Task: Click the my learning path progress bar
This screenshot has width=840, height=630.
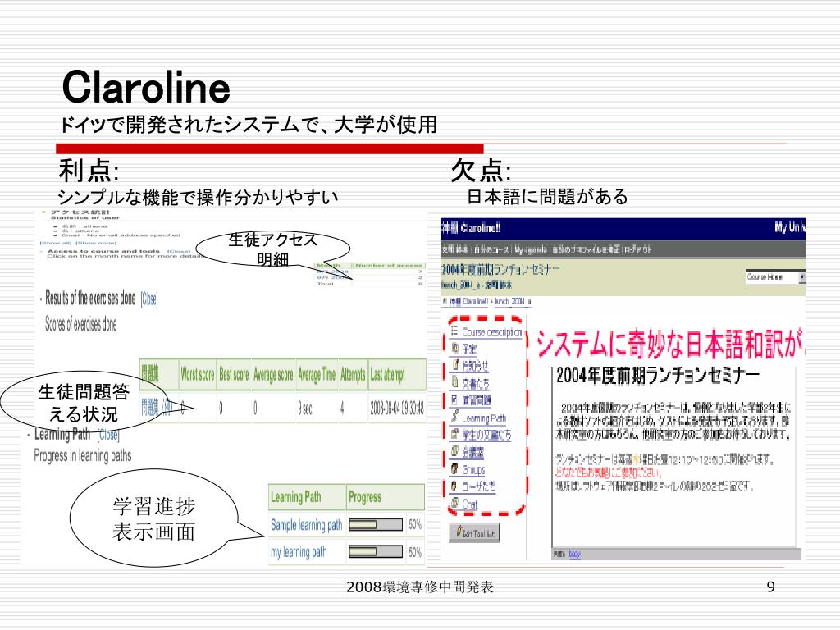Action: [x=376, y=551]
